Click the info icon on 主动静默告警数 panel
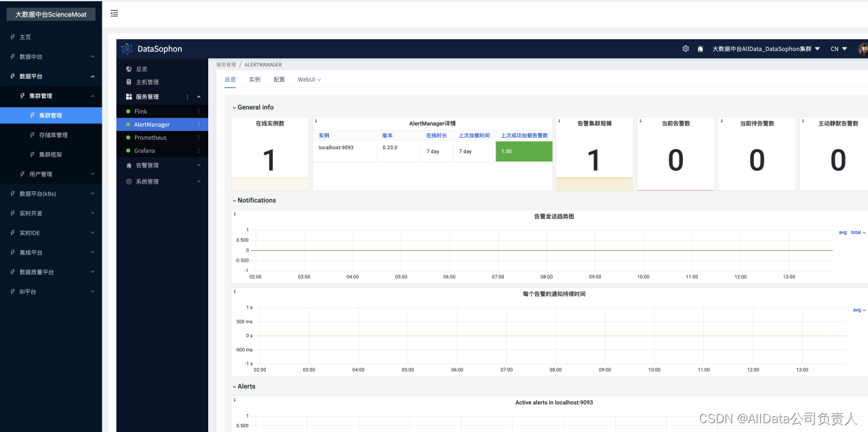868x432 pixels. pos(803,121)
